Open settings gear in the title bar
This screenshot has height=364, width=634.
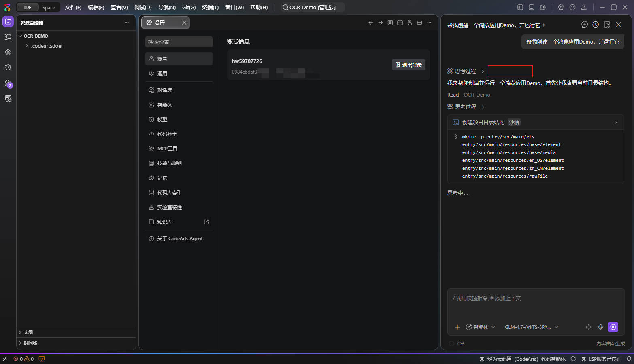[561, 7]
